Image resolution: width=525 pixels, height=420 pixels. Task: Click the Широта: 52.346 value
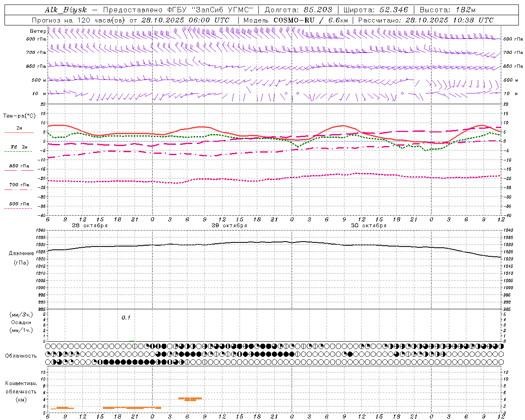tap(376, 10)
